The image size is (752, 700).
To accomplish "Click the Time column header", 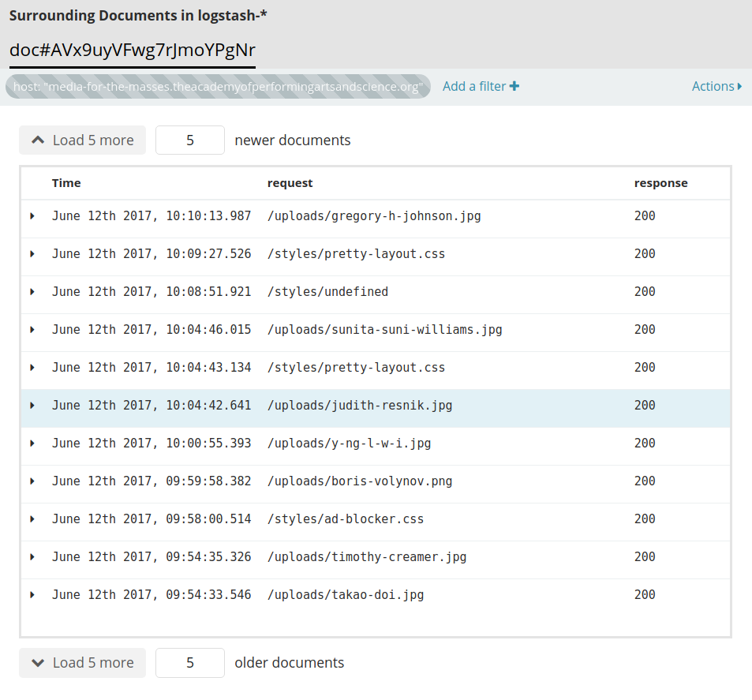I will coord(66,183).
